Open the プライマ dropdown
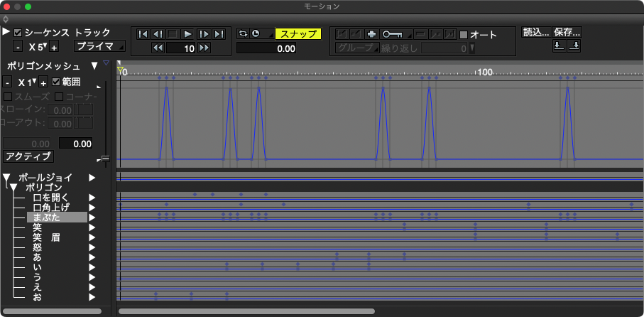The width and height of the screenshot is (644, 317). click(100, 46)
